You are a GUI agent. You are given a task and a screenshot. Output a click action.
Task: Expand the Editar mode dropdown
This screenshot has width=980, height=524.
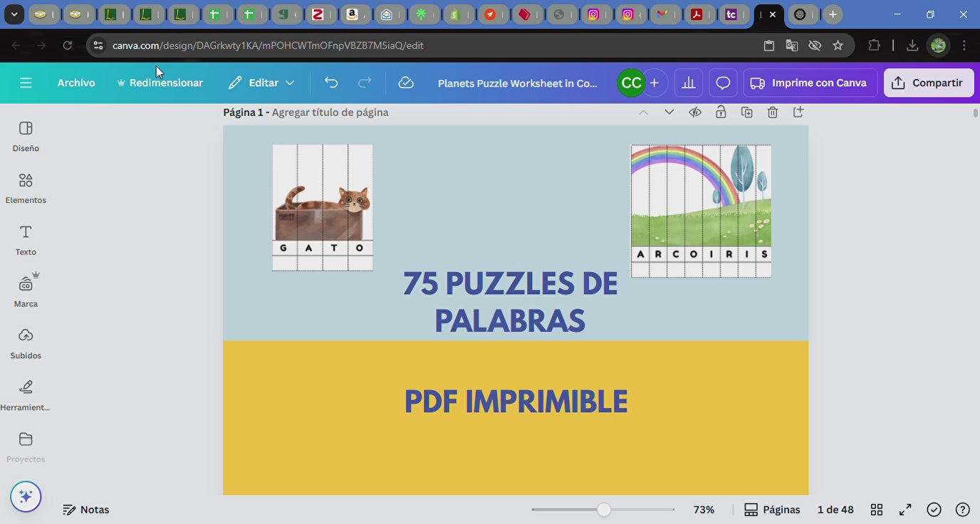tap(261, 83)
